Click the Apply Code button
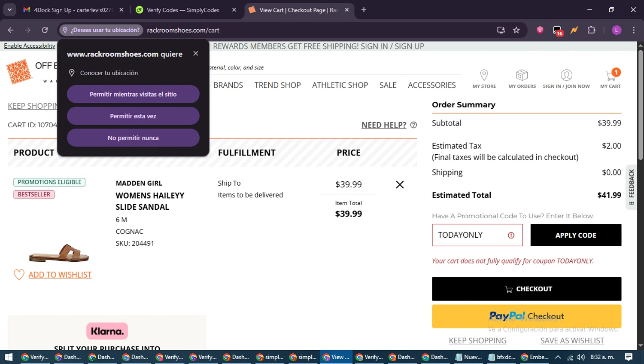The image size is (644, 364). click(576, 235)
